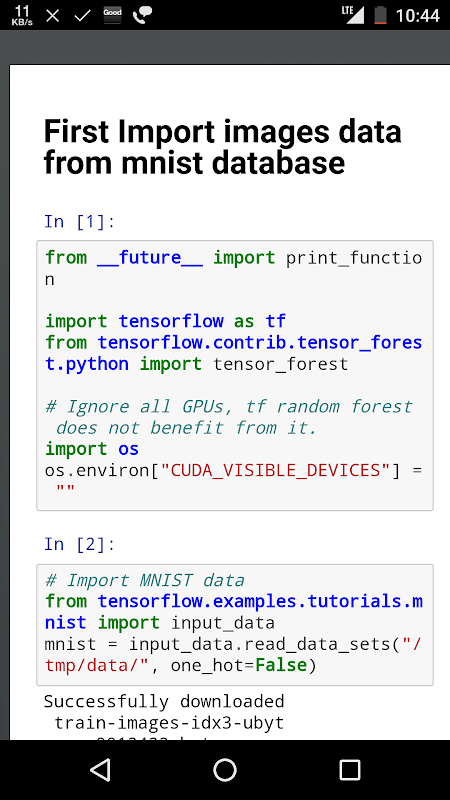
Task: Click 'import tensorflow as tf' code line
Action: [x=165, y=321]
